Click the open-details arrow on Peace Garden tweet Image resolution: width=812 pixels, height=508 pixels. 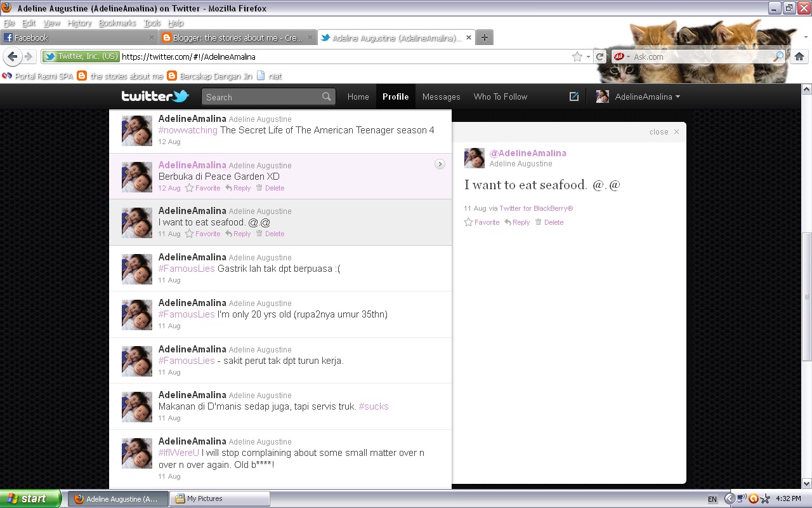pyautogui.click(x=440, y=164)
